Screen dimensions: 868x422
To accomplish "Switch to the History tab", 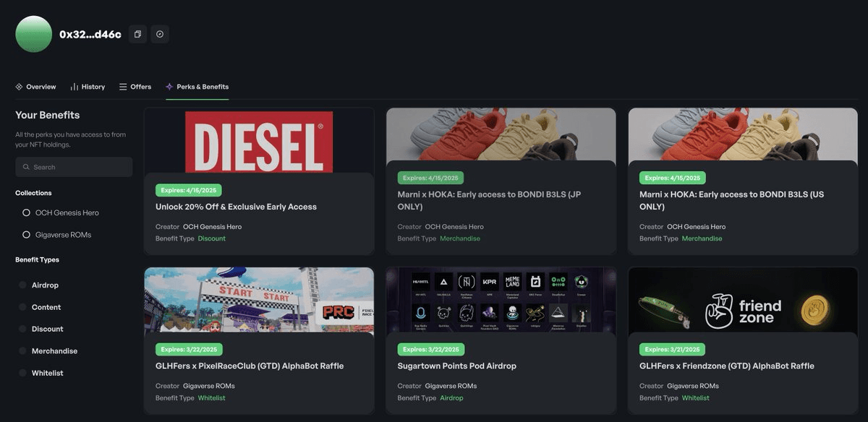I will (x=88, y=87).
